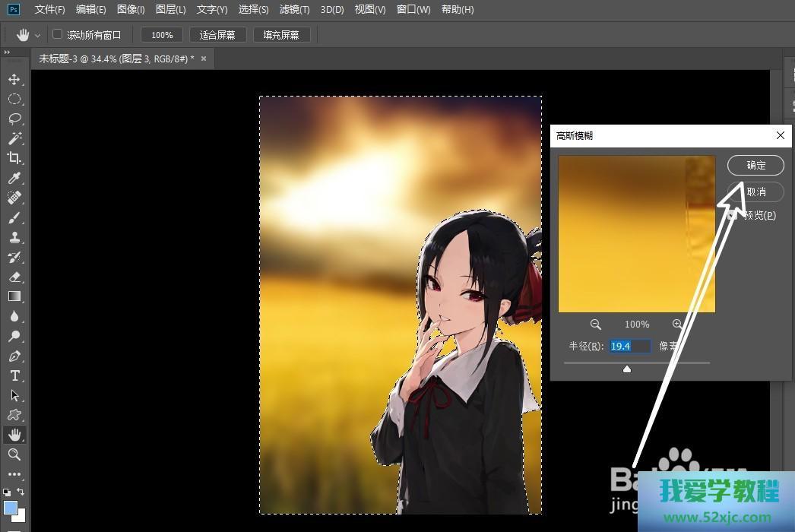Enable the 滚动所有窗口 checkbox

[x=57, y=34]
